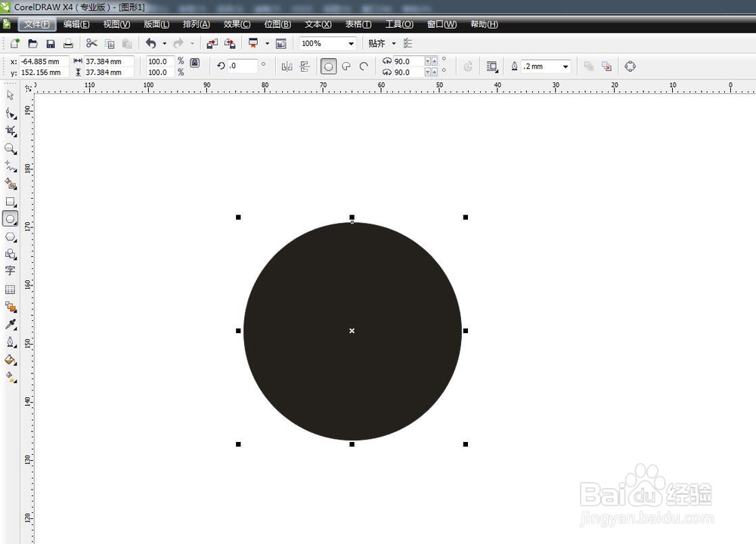Select the Interactive Blend tool

11,307
